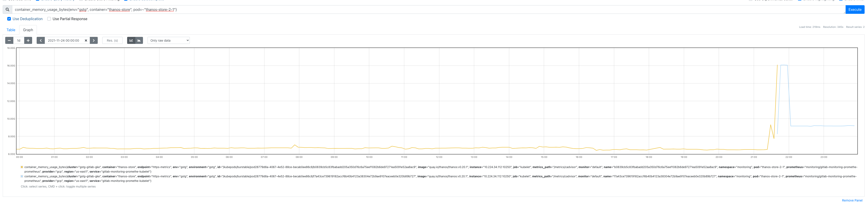
Task: Go to the previous end time
Action: 41,40
